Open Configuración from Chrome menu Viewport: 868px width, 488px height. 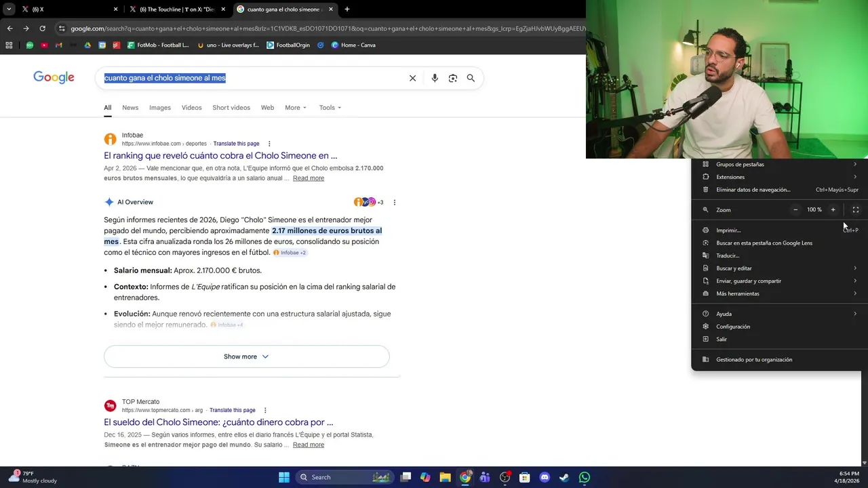point(779,327)
